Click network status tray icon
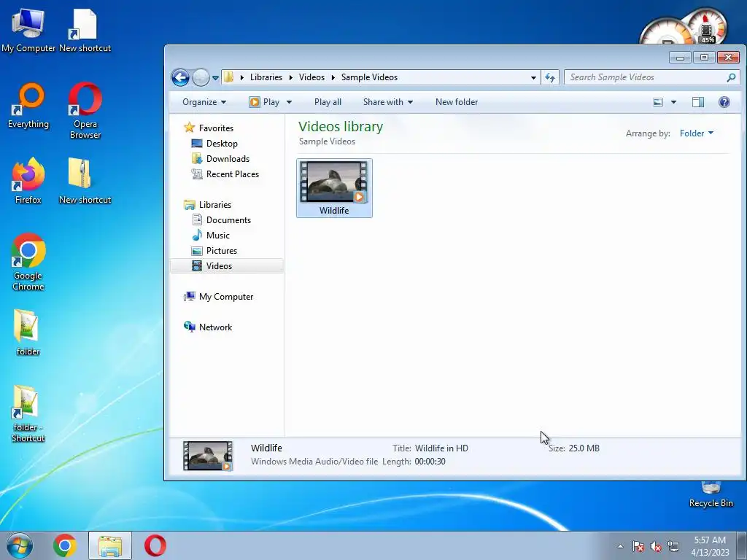This screenshot has height=560, width=747. (x=673, y=546)
